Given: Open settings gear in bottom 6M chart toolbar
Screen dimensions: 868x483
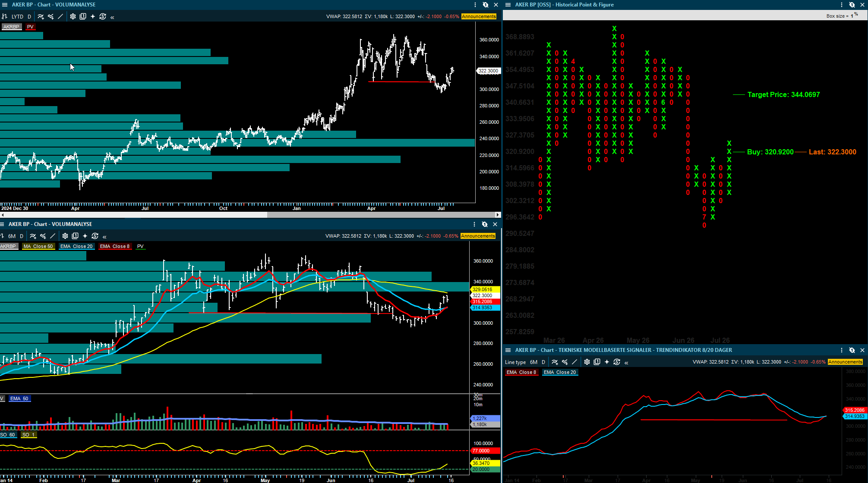Looking at the screenshot, I should click(x=65, y=236).
